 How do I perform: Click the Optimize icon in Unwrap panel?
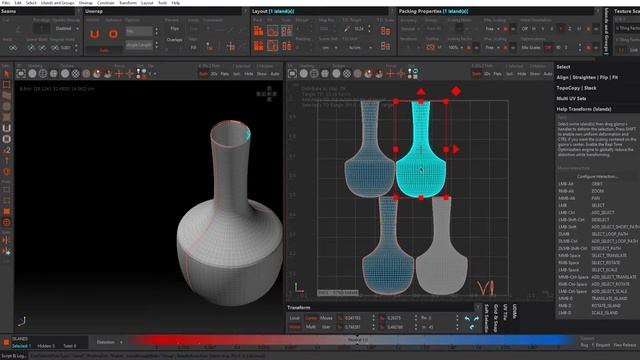coord(113,34)
